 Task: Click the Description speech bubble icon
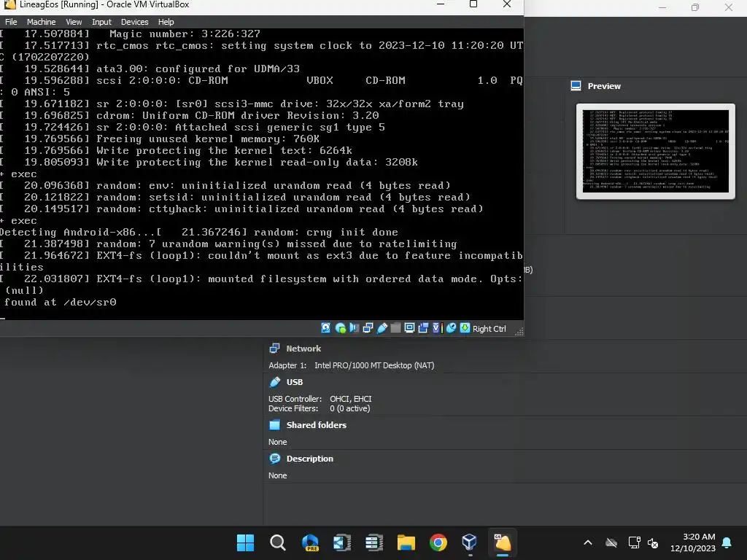pyautogui.click(x=275, y=459)
